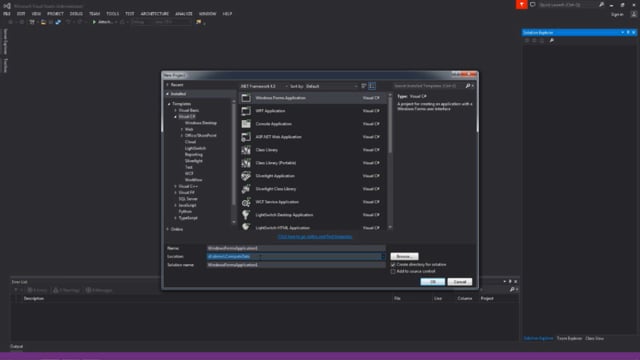Screen dimensions: 640x360
Task: Select the Console Application template icon
Action: coord(246,124)
